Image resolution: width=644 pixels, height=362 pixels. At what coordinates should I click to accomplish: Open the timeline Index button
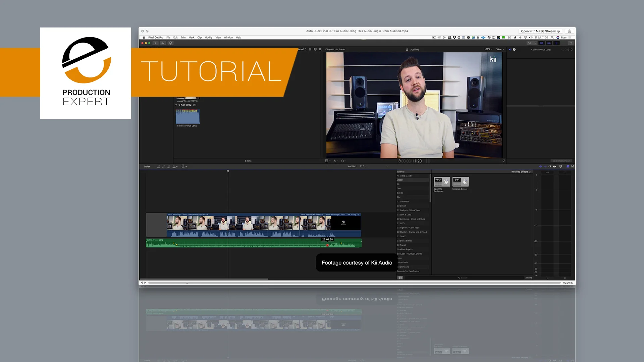(x=147, y=167)
